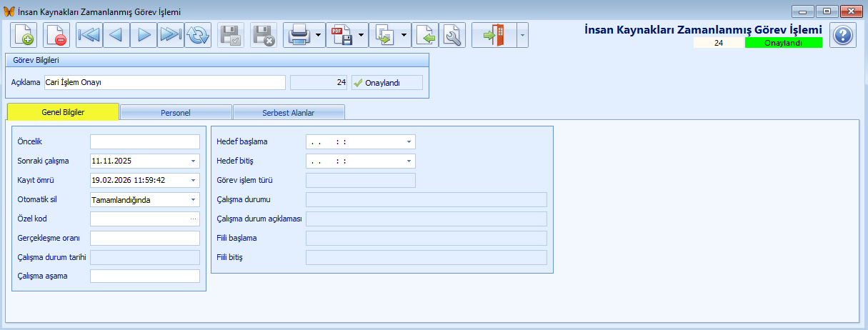Jump to the last record

click(171, 34)
